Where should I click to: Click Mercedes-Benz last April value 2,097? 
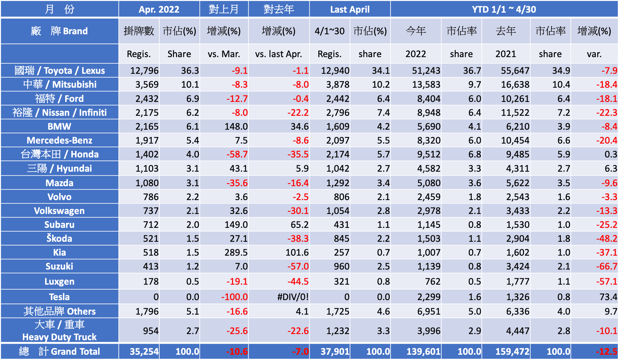point(338,140)
